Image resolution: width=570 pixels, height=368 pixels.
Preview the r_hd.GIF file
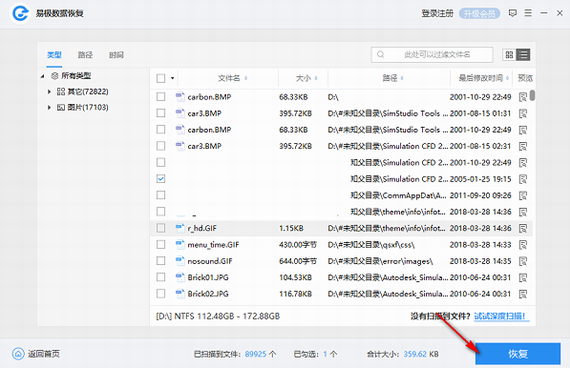click(x=523, y=228)
